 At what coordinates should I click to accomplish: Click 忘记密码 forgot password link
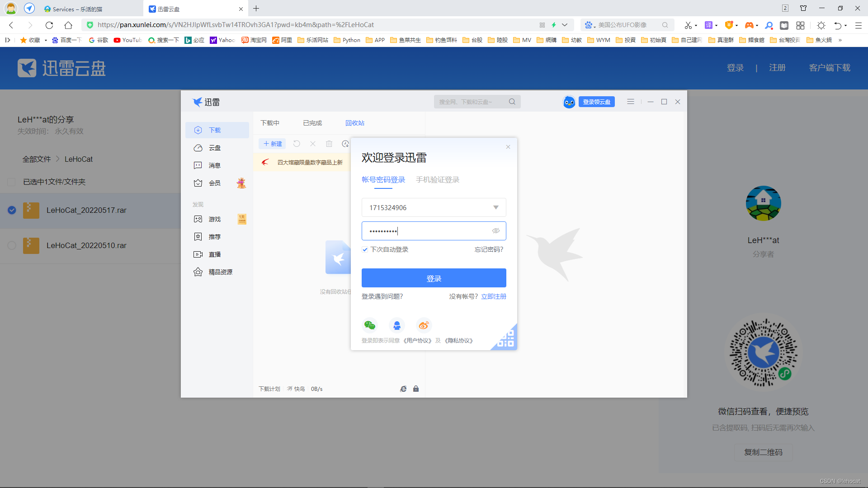(x=488, y=249)
